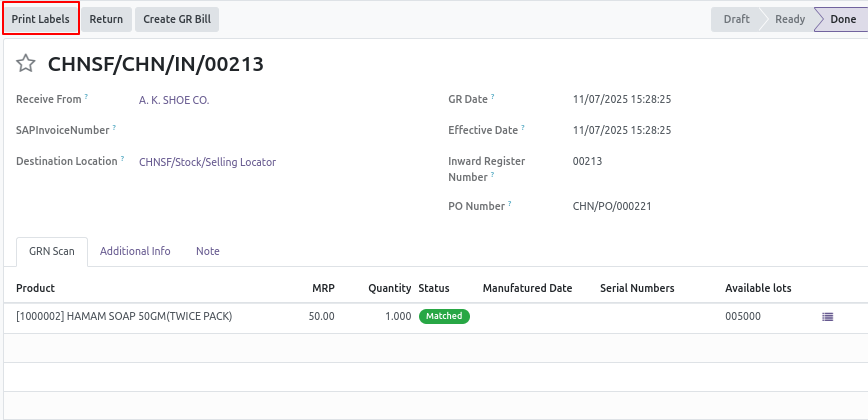Click the Print Labels button
This screenshot has height=420, width=868.
(x=41, y=19)
